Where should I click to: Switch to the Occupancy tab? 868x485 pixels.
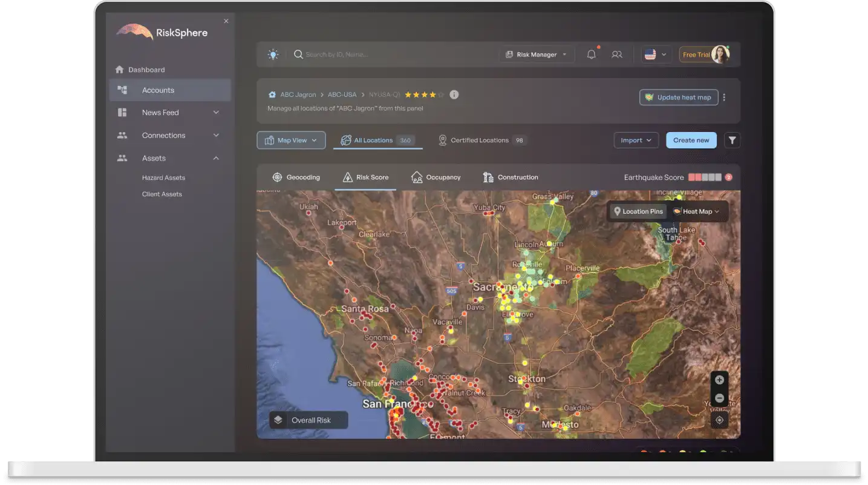(x=436, y=177)
